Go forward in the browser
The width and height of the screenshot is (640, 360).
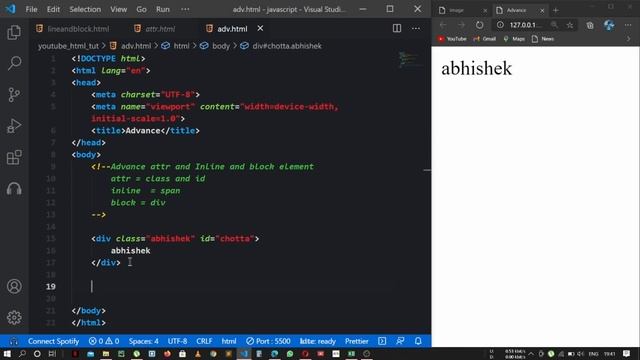tap(461, 25)
